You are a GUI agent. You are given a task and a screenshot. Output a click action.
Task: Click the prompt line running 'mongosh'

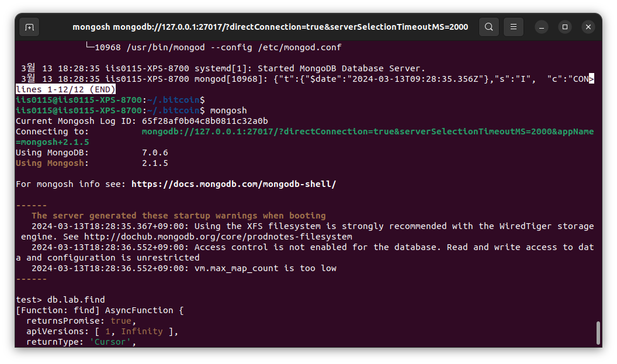coord(131,110)
